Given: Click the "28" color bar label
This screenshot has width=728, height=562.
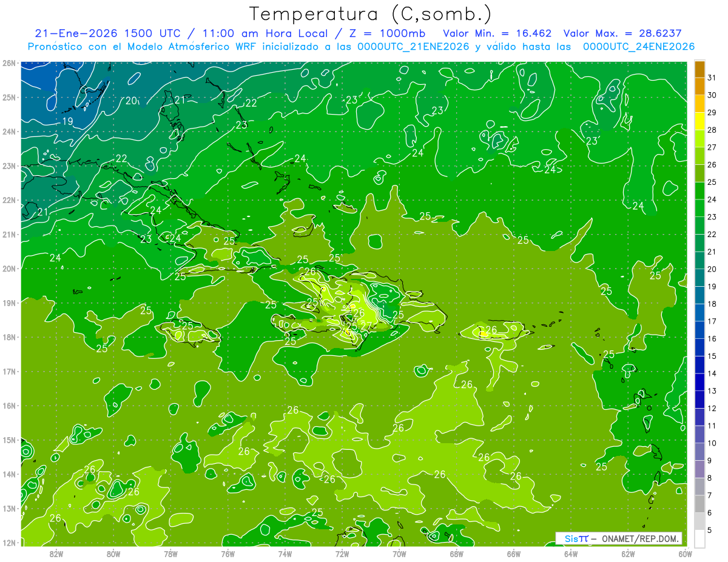Looking at the screenshot, I should click(712, 130).
